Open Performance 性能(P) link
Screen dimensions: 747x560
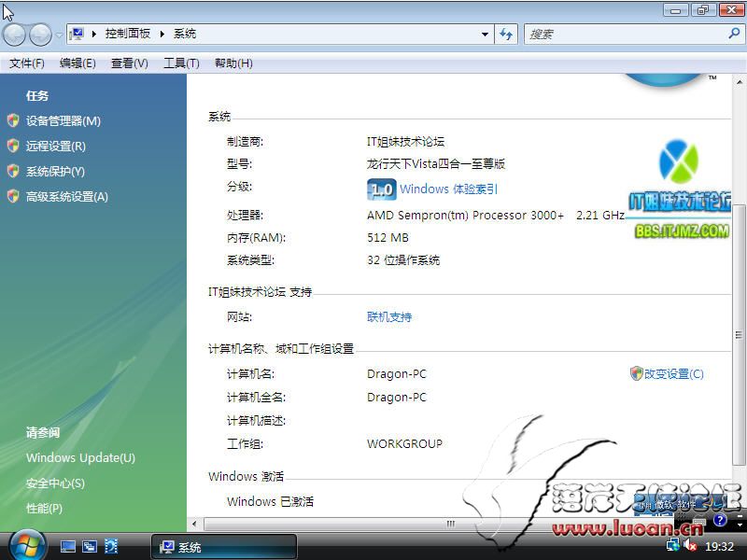pyautogui.click(x=44, y=509)
